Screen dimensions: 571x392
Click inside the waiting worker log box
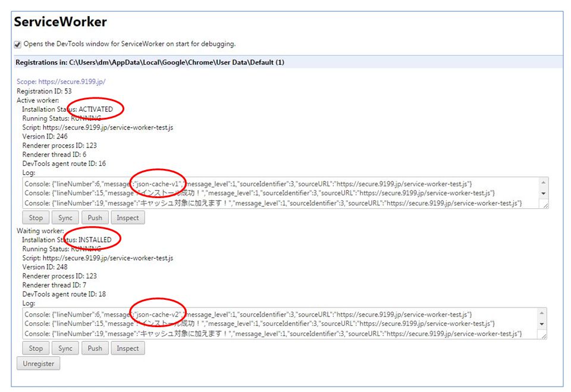click(284, 324)
